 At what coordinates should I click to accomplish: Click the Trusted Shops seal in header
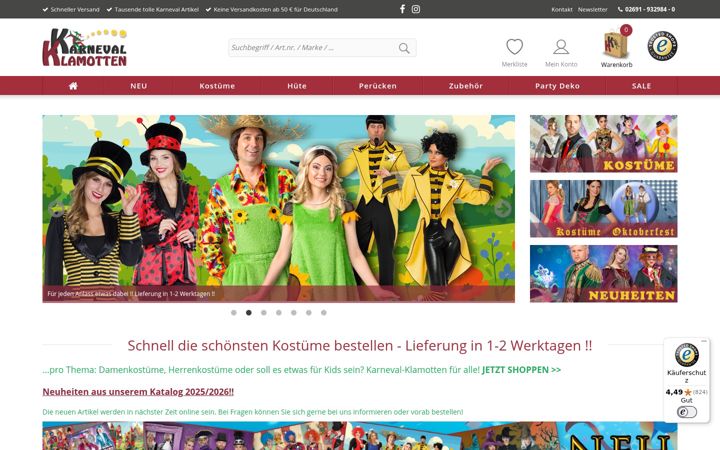(x=663, y=46)
